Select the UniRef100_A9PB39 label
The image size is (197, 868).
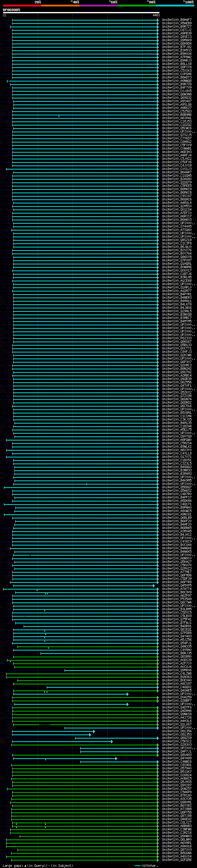(176, 33)
